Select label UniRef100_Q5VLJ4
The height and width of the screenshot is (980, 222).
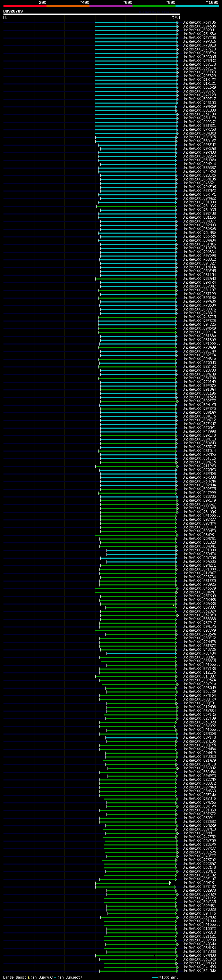pyautogui.click(x=199, y=68)
